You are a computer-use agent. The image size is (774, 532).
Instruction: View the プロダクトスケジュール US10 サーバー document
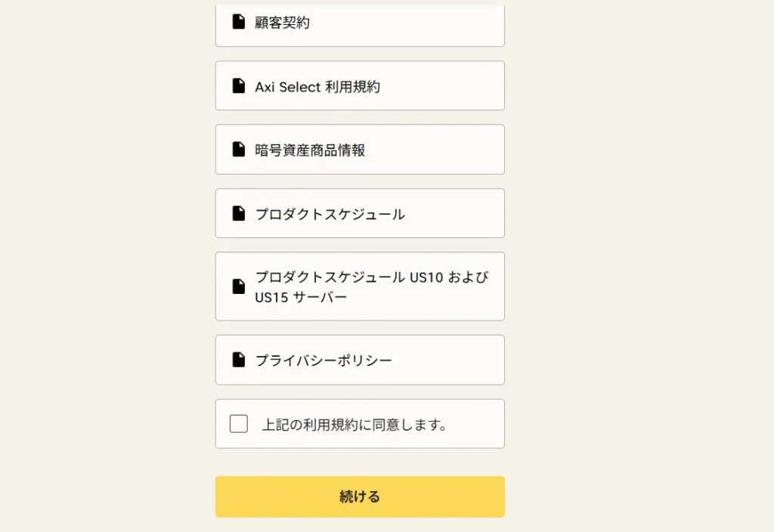click(360, 287)
